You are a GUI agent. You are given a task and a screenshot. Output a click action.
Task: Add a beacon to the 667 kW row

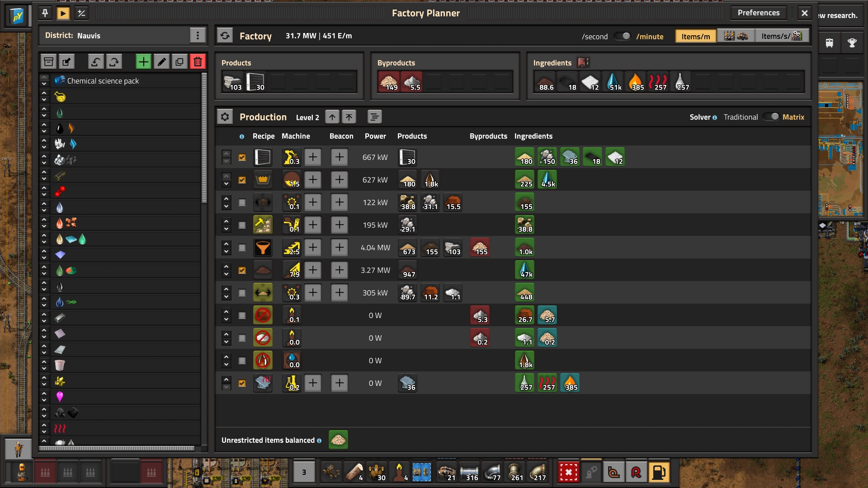coord(339,157)
